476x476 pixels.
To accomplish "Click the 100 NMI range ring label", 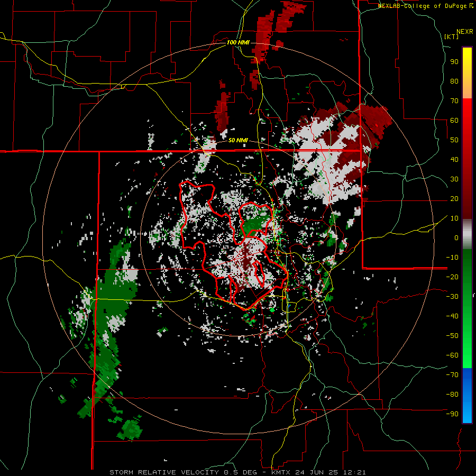I will (x=238, y=42).
